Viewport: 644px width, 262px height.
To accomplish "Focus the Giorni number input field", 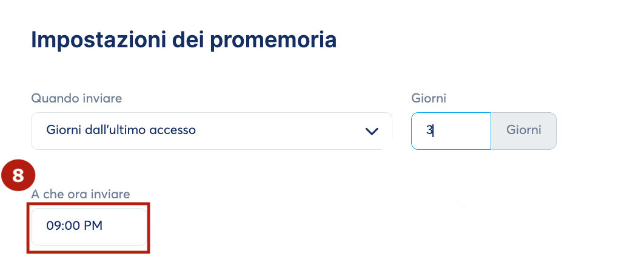I will click(x=451, y=131).
